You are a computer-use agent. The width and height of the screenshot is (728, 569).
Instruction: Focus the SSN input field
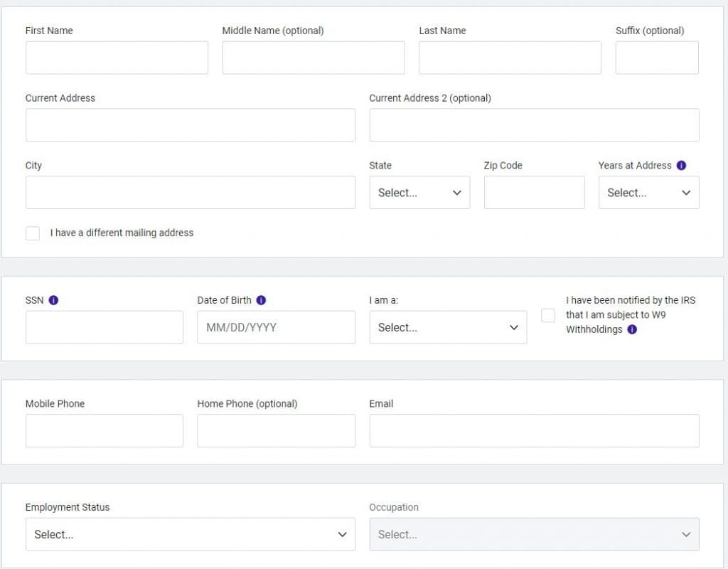click(x=105, y=327)
